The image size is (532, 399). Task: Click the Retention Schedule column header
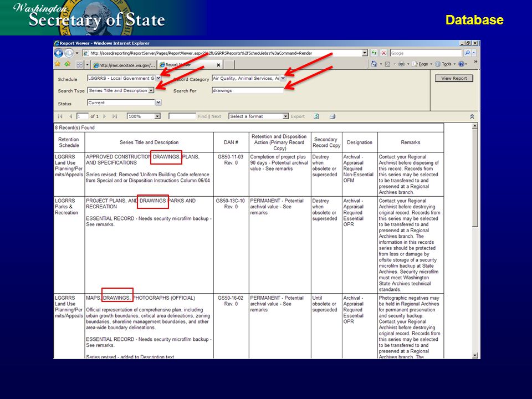(x=69, y=142)
